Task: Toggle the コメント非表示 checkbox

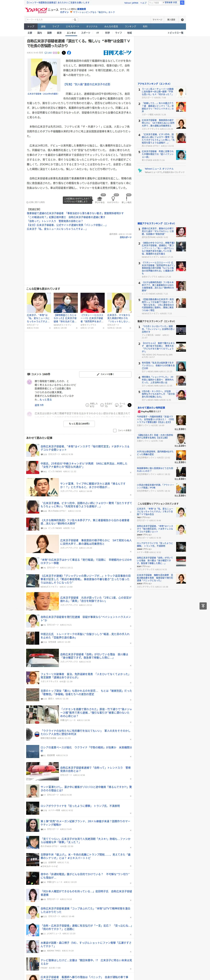Action: pyautogui.click(x=115, y=431)
